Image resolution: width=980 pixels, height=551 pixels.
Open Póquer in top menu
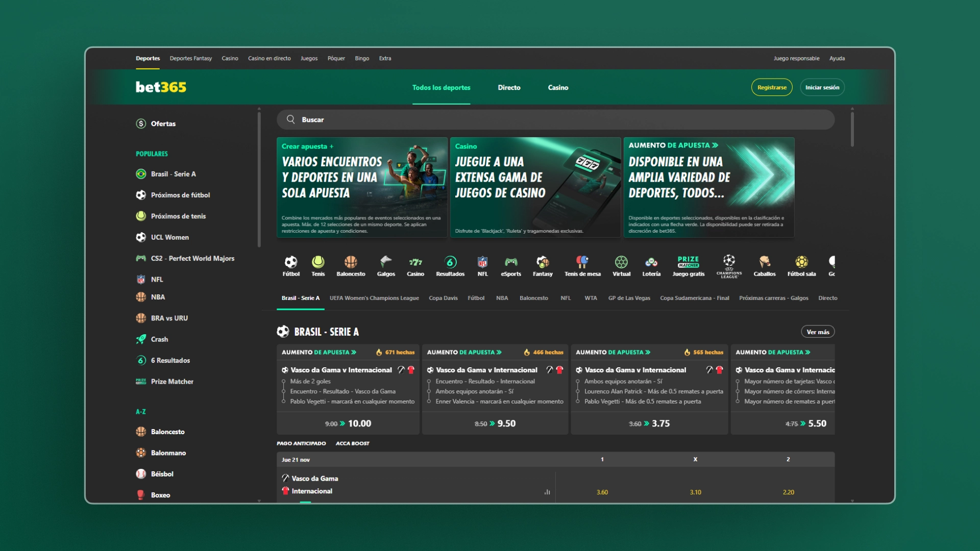336,58
